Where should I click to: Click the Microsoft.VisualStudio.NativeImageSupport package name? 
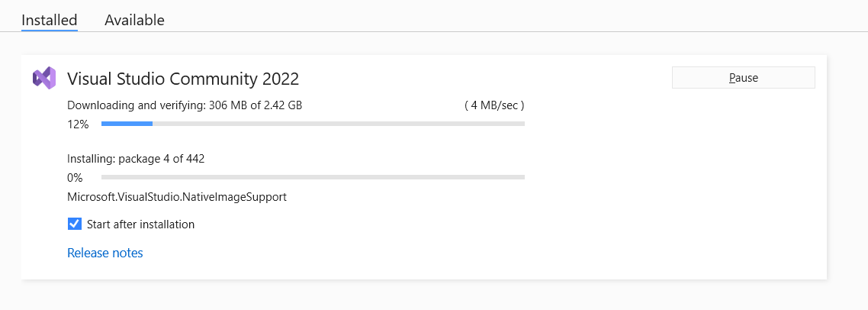coord(177,197)
